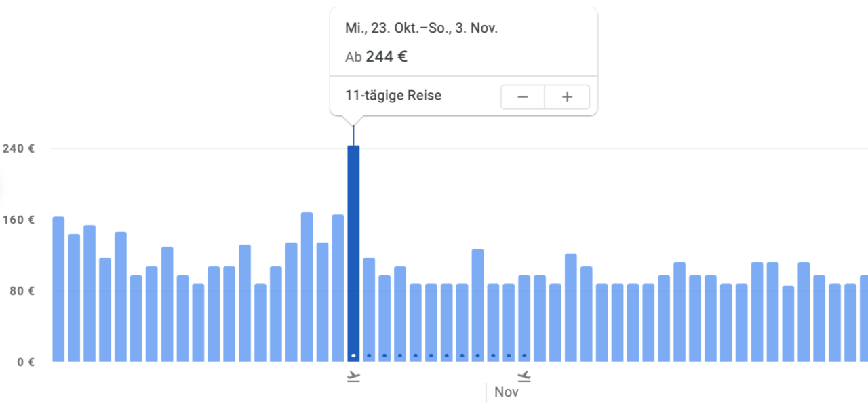Viewport: 868px width, 404px height.
Task: Click the 11-tägige Reise label
Action: coord(393,95)
